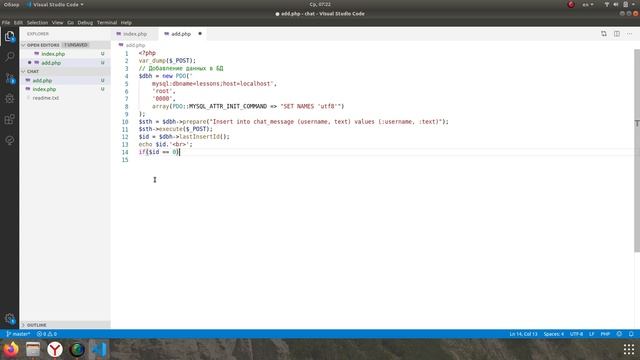Click the unsaved dot on add.php tab
The width and height of the screenshot is (640, 360).
tap(200, 33)
